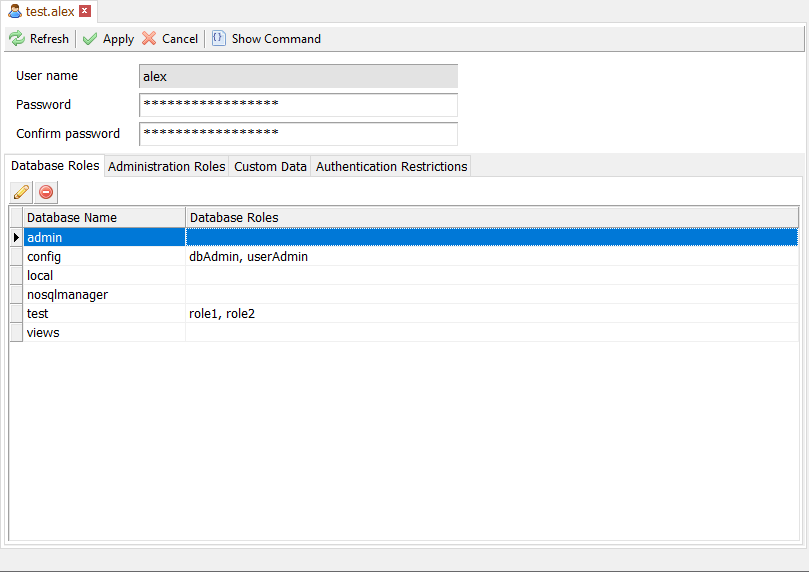The image size is (809, 572).
Task: Click the pencil edit roles icon
Action: [x=21, y=191]
